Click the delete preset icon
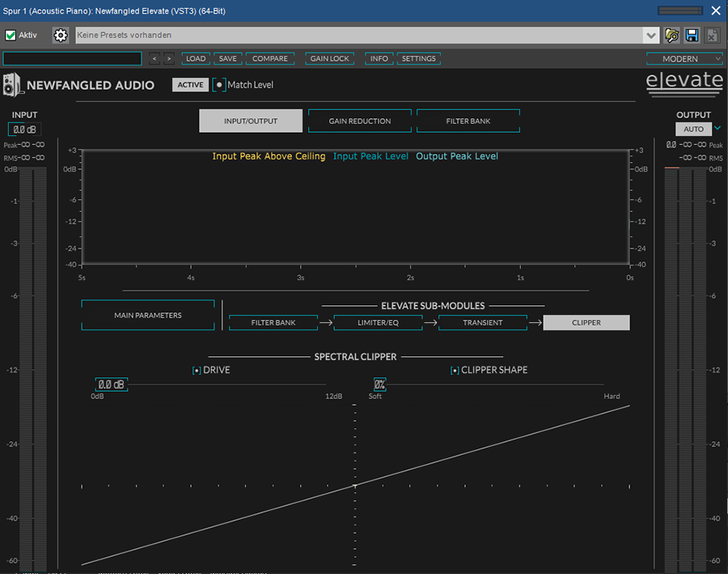The image size is (728, 574). (712, 36)
